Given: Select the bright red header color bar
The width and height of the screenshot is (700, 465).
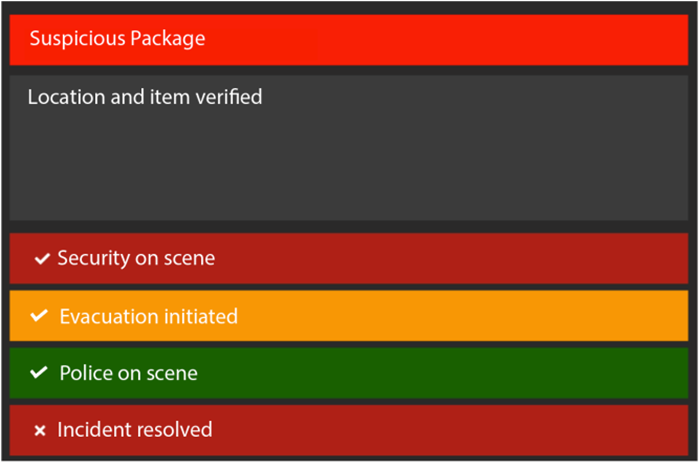Looking at the screenshot, I should [x=349, y=40].
